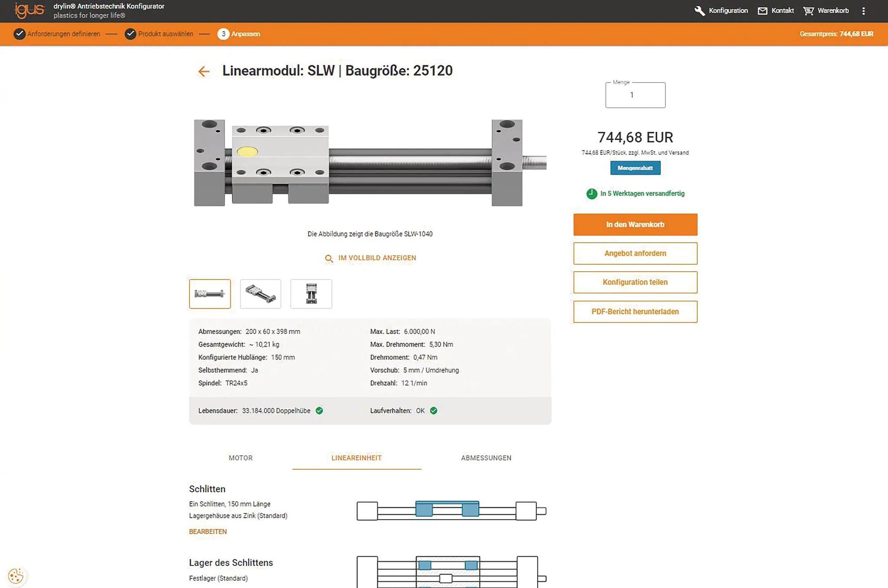
Task: Open the Mengenrabatt info button
Action: point(635,168)
